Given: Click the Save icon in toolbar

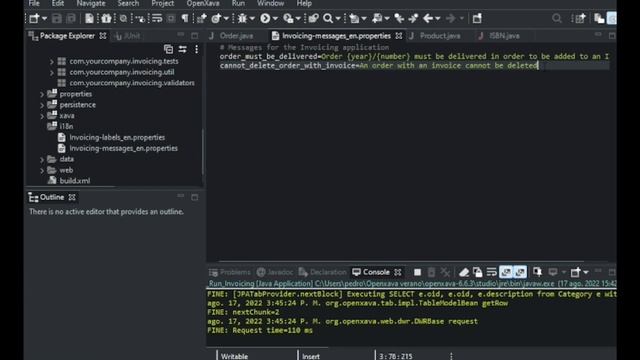Looking at the screenshot, I should (x=57, y=18).
